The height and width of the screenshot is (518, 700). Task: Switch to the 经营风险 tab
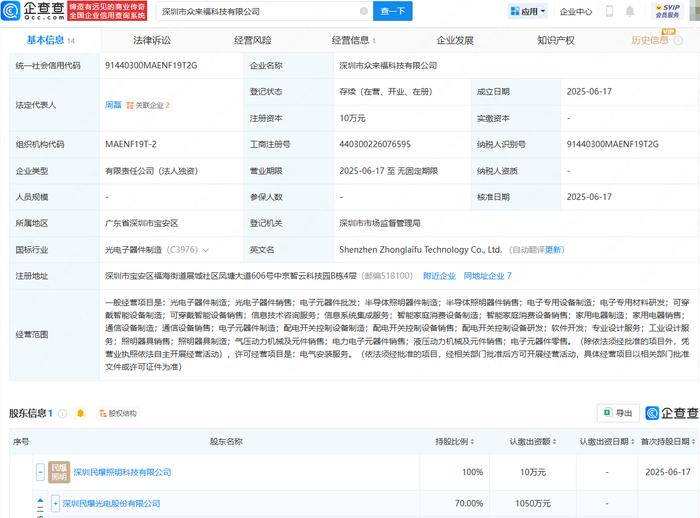253,40
